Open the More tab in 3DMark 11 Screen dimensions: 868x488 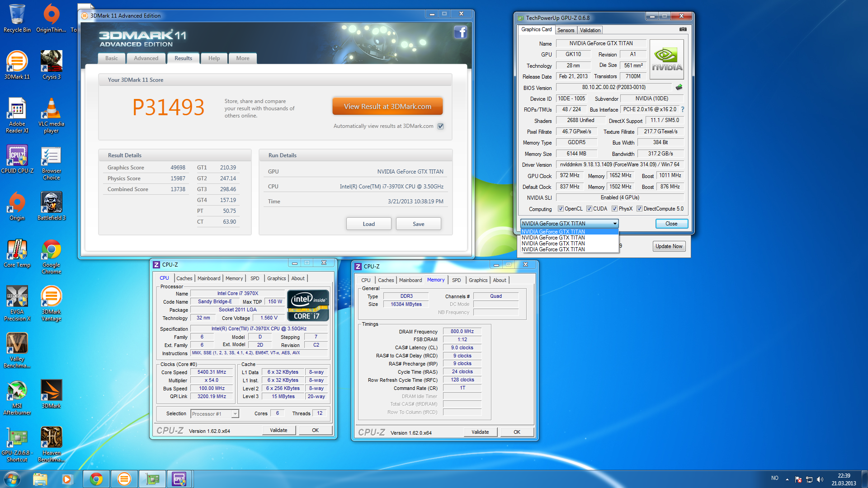tap(243, 58)
